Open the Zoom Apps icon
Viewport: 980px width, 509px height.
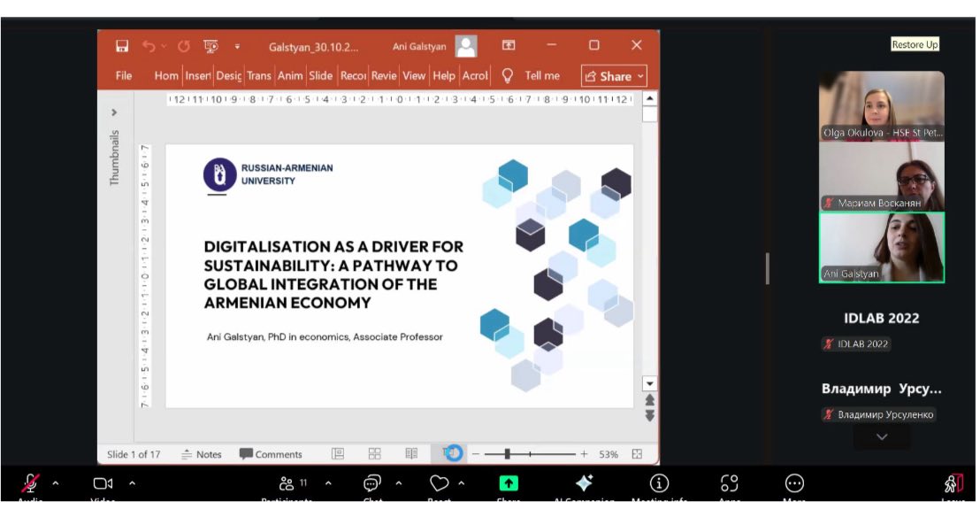tap(729, 483)
